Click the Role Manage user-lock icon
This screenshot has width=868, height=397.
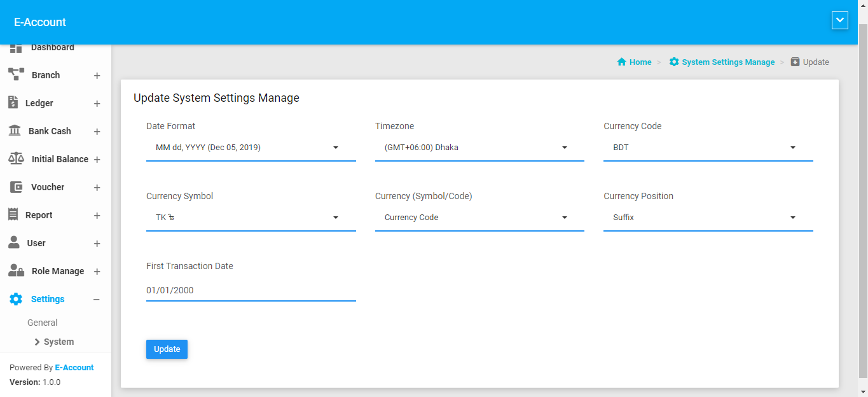coord(16,271)
